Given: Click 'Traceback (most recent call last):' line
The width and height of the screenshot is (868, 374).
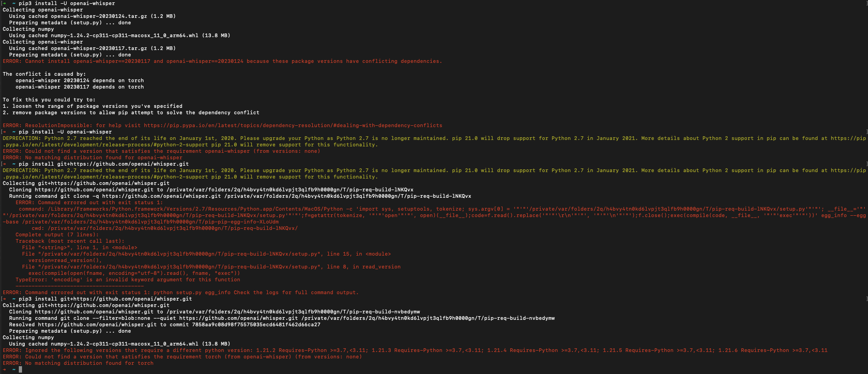Looking at the screenshot, I should [x=70, y=241].
